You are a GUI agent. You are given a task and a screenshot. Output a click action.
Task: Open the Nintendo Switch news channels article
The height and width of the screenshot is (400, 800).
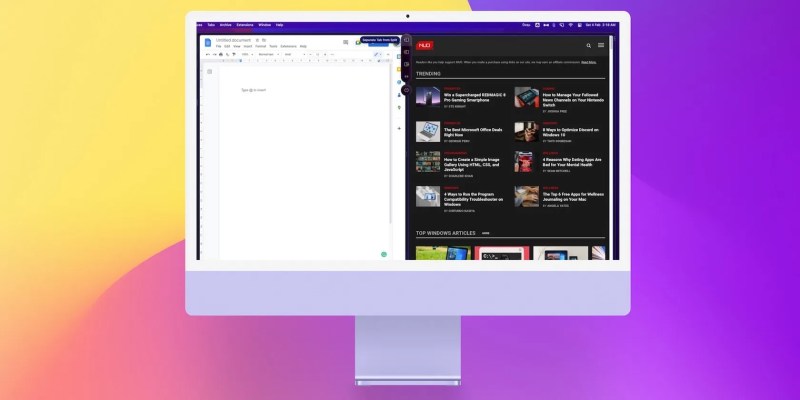tap(573, 100)
